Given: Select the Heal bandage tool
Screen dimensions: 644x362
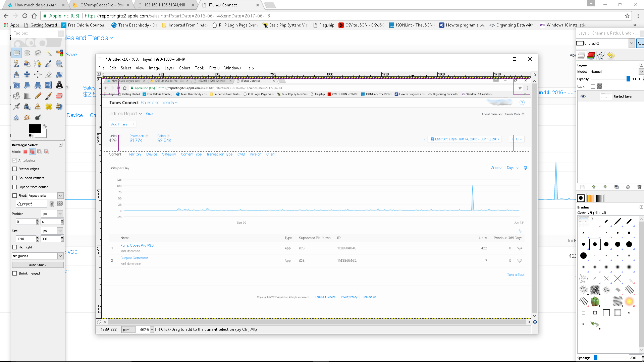Looking at the screenshot, I should click(49, 107).
